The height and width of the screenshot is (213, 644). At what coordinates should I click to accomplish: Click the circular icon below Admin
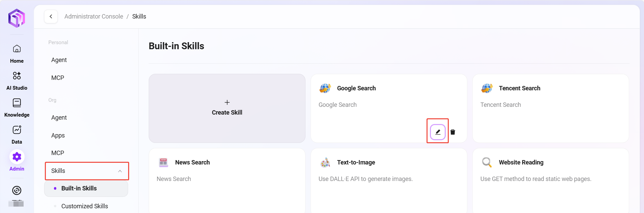pos(17,190)
